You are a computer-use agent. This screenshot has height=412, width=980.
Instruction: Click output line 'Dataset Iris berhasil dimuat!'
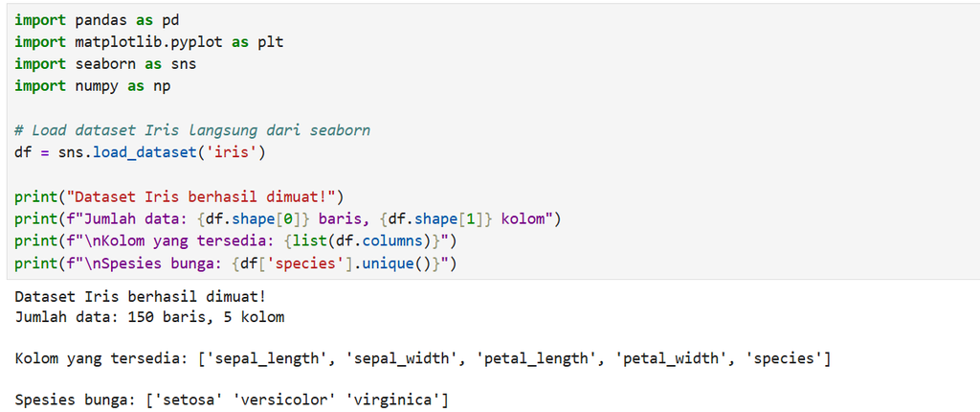[x=141, y=297]
